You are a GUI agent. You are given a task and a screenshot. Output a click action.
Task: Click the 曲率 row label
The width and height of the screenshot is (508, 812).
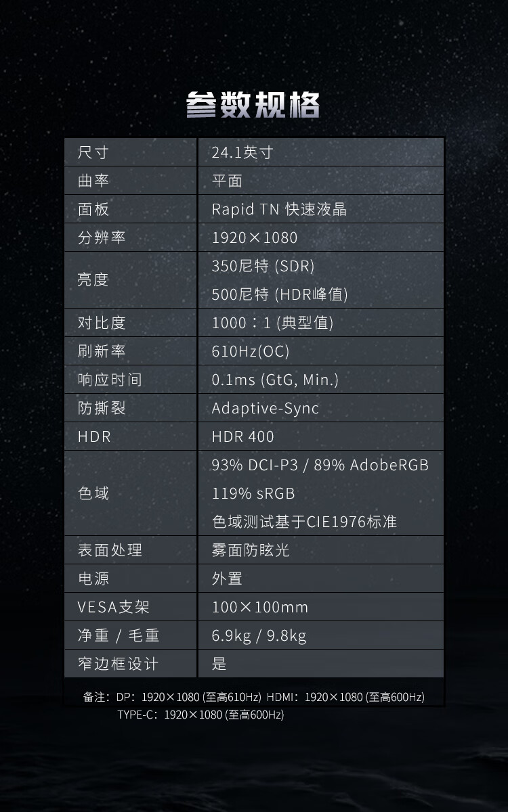93,181
